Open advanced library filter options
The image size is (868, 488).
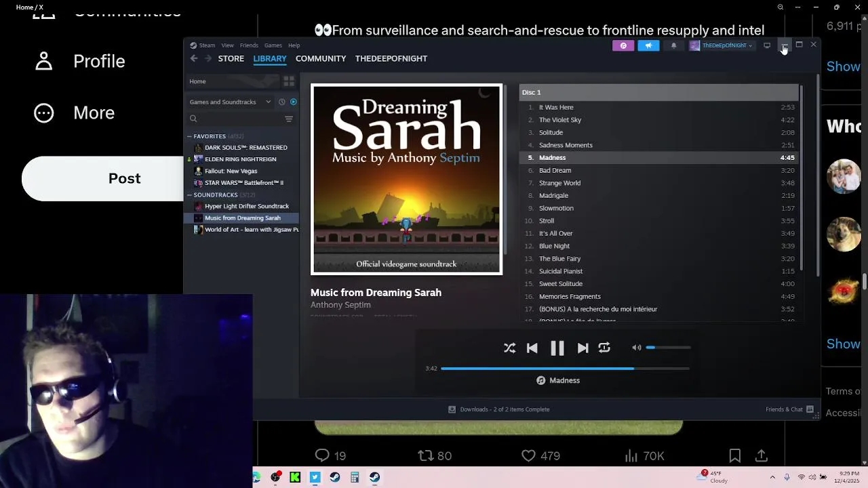tap(289, 119)
